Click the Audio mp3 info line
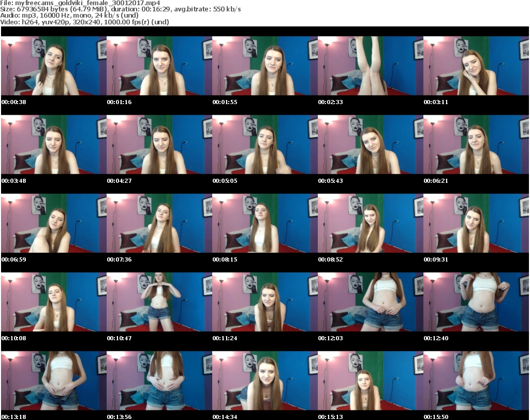 pos(69,16)
